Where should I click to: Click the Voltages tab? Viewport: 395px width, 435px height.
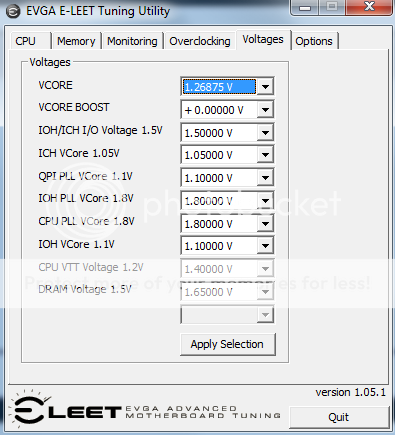coord(263,40)
